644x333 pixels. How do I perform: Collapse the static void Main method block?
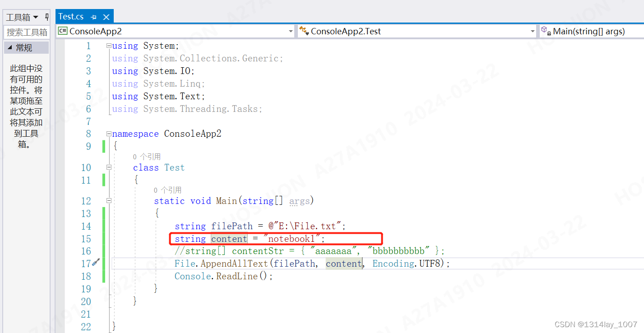coord(108,201)
